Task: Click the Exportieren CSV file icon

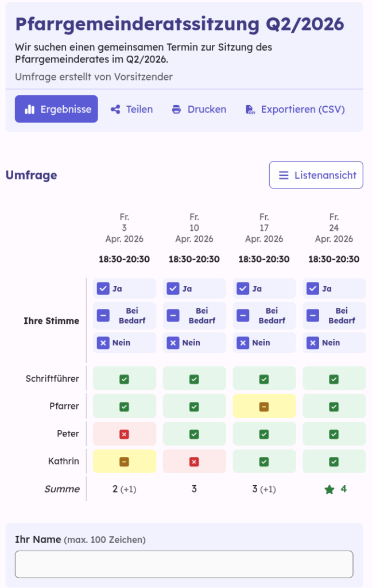Action: [x=250, y=109]
